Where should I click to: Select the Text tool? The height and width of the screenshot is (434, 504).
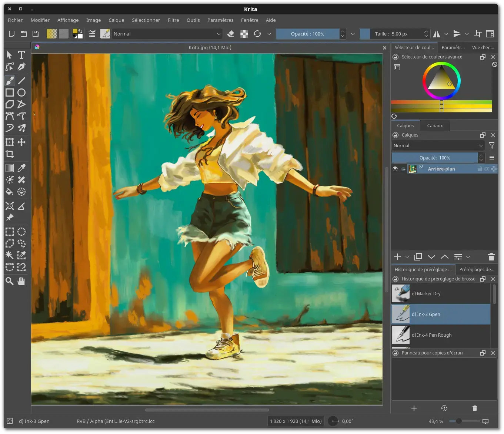point(21,55)
